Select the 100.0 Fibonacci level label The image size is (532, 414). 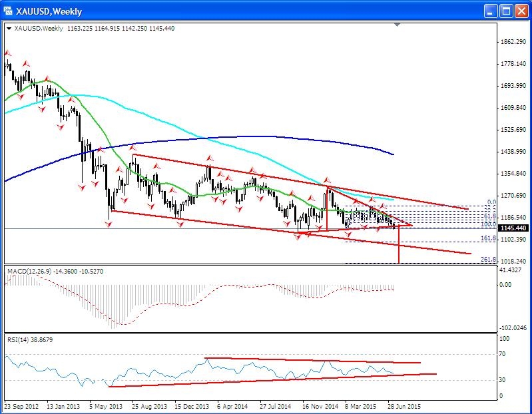tap(489, 224)
